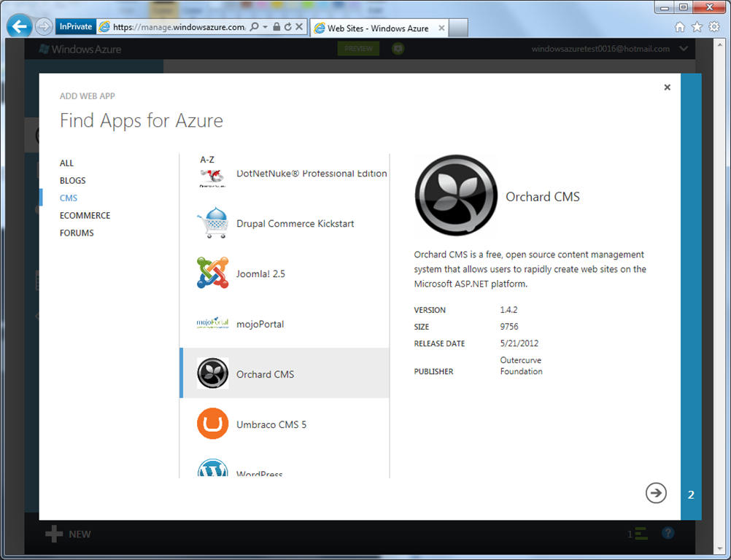This screenshot has height=560, width=731.
Task: Expand the address bar search dropdown arrow
Action: [x=266, y=27]
